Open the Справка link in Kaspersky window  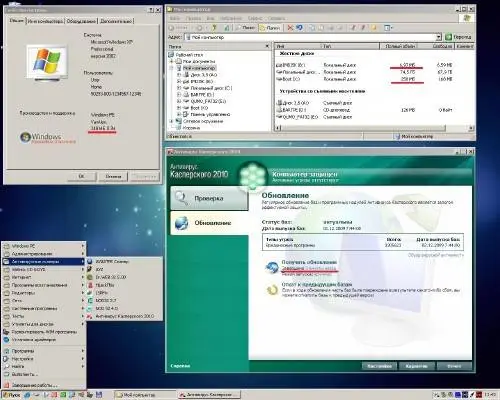click(180, 366)
